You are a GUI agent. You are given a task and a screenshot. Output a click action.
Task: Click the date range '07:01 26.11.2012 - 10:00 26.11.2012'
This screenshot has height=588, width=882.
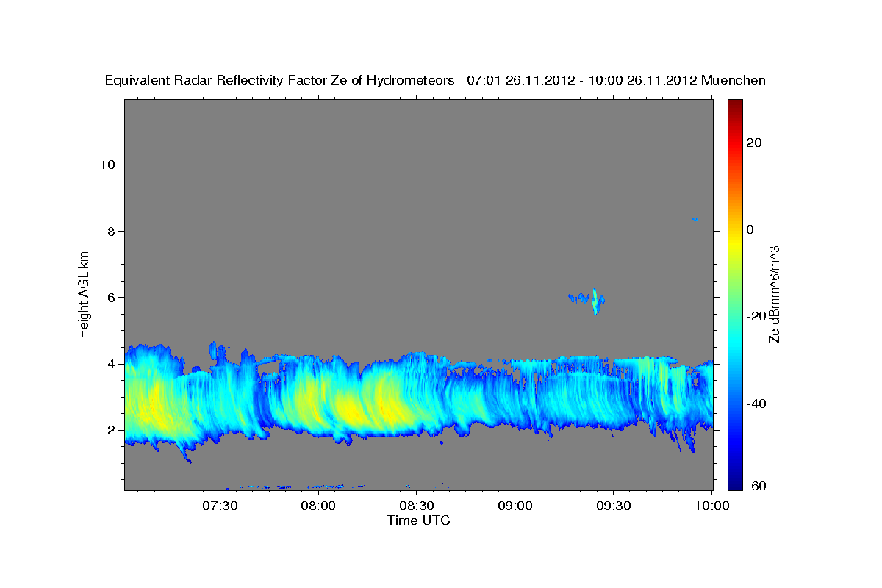[582, 81]
